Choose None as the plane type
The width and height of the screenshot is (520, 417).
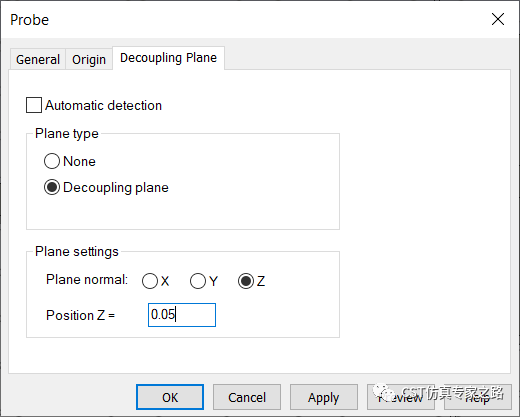click(x=52, y=161)
